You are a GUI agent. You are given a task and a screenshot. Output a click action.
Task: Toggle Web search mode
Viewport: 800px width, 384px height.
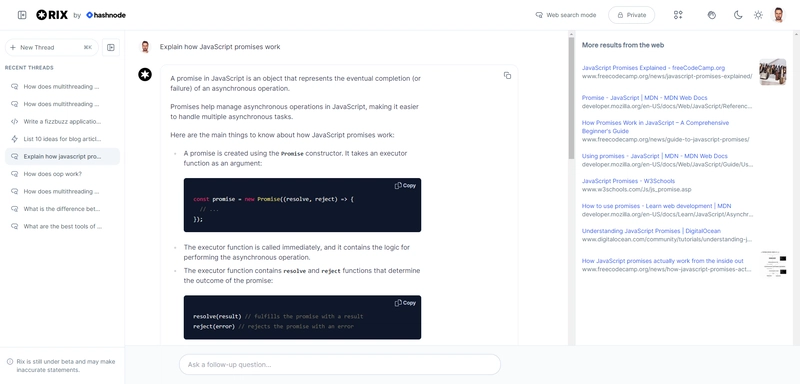click(x=565, y=15)
